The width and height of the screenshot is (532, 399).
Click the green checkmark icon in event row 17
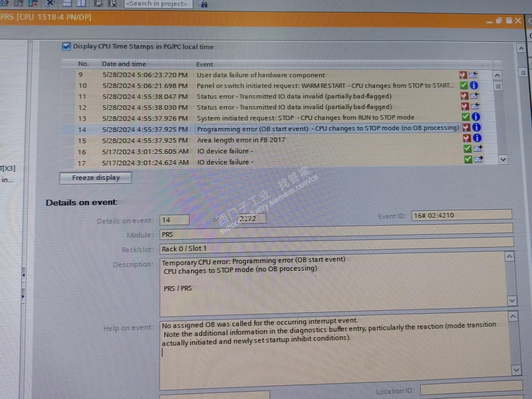468,159
